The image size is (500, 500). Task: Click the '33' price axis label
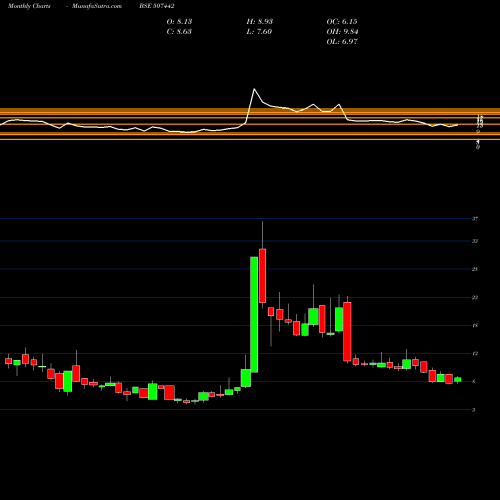pos(475,241)
